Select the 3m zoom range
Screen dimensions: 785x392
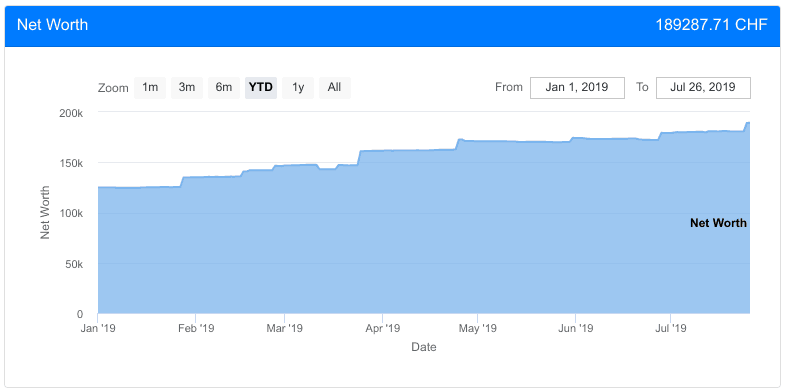(x=187, y=88)
